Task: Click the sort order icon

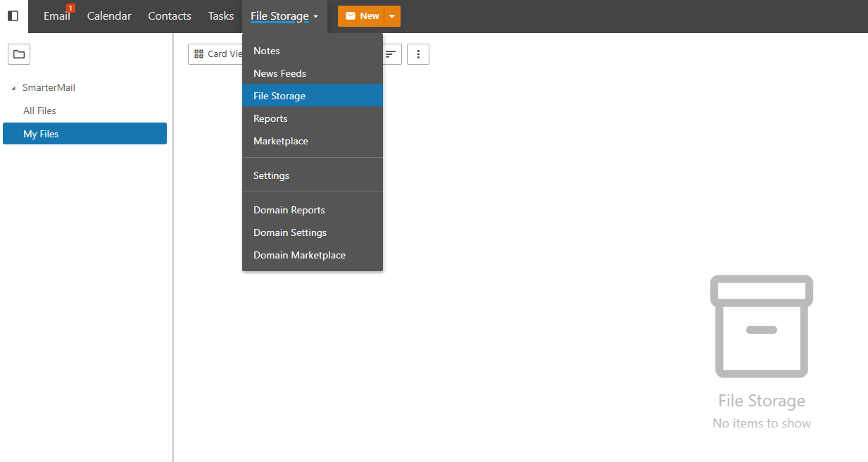Action: click(x=390, y=54)
